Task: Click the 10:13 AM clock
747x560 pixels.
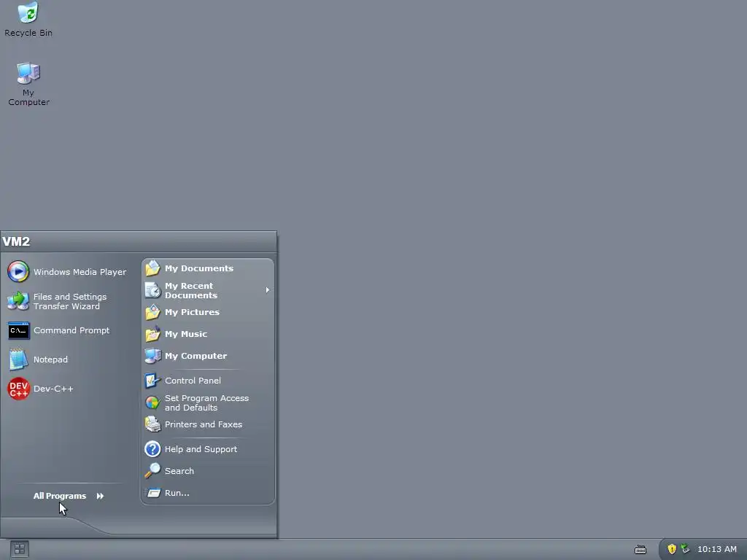Action: [717, 549]
